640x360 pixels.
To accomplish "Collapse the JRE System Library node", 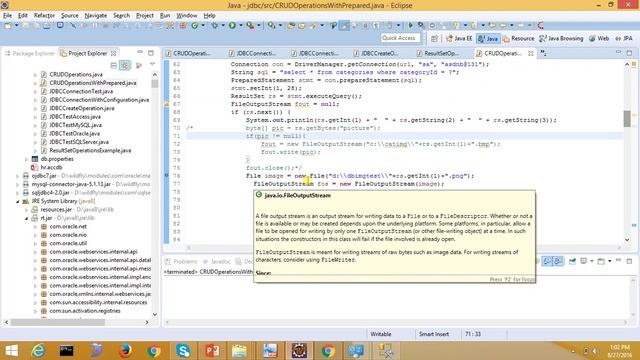I will click(x=18, y=202).
